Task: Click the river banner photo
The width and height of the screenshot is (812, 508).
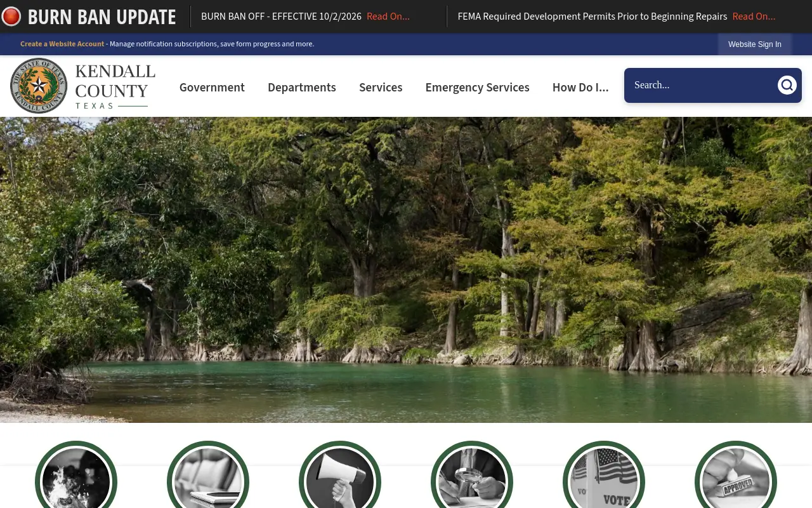Action: coord(406,270)
